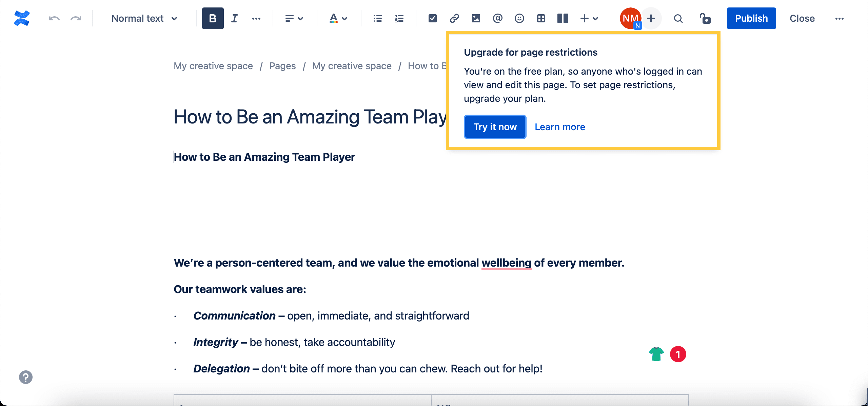
Task: Click the table insertion icon
Action: coord(540,18)
